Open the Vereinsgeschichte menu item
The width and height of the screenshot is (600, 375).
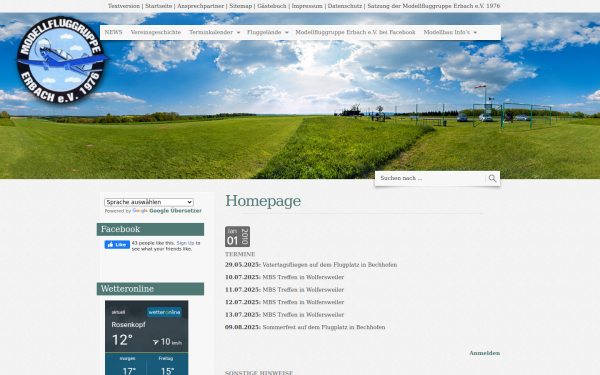pos(156,33)
